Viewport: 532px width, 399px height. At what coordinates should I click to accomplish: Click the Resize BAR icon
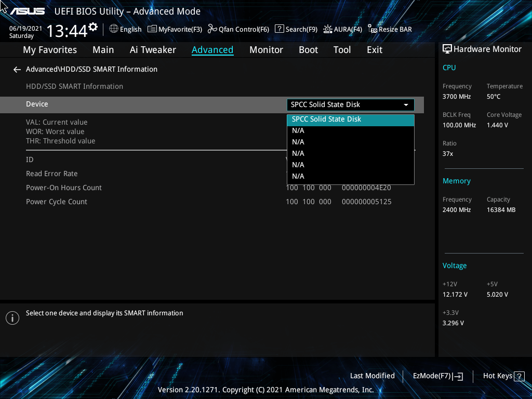coord(389,29)
